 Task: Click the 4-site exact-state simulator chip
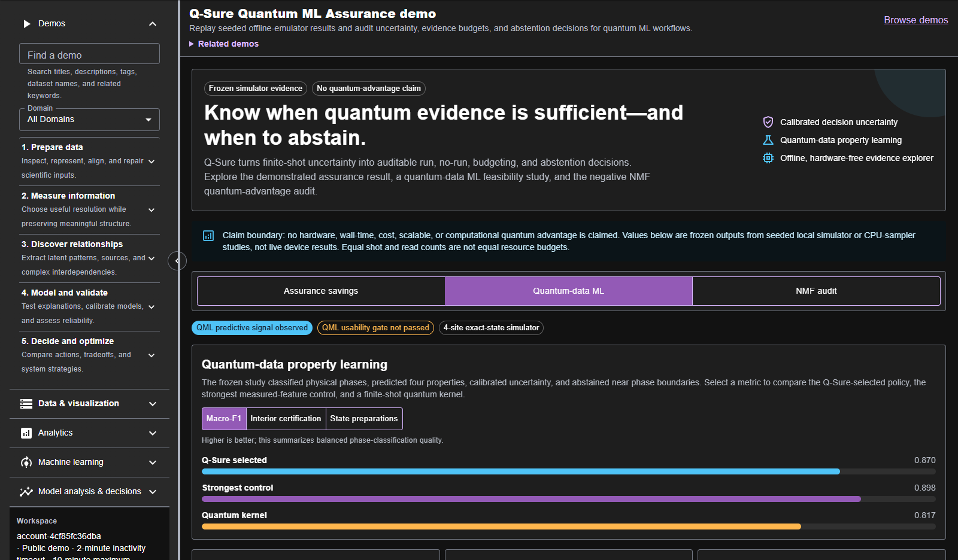tap(491, 328)
